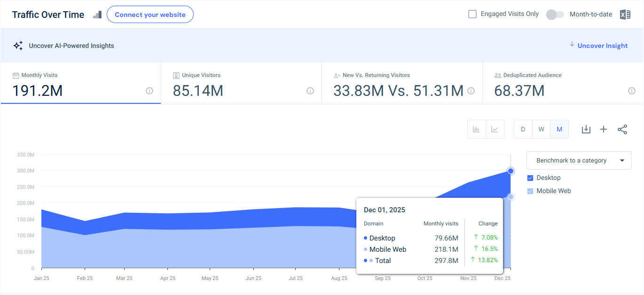Open the Benchmark to a category dropdown

579,160
